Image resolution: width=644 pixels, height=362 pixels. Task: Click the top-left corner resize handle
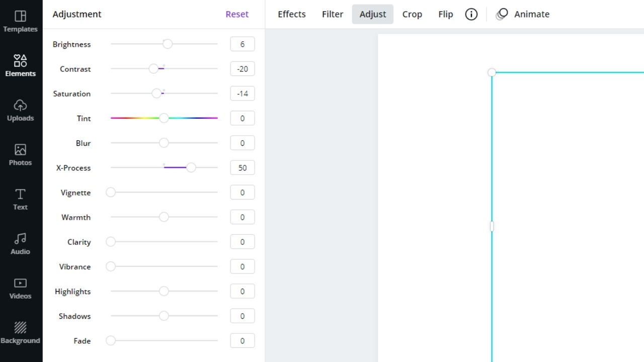click(x=492, y=72)
